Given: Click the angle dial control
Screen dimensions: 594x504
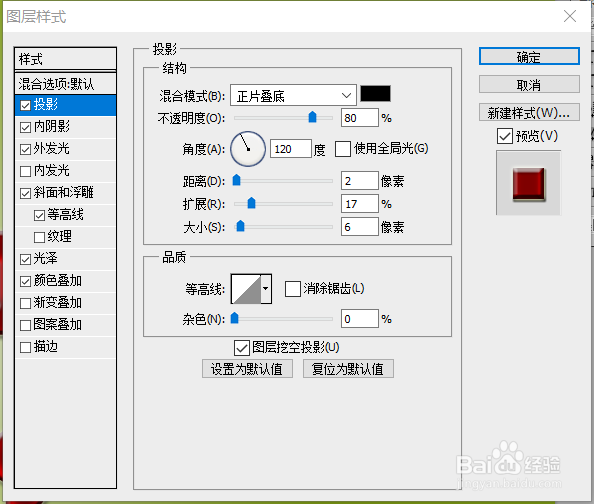Looking at the screenshot, I should (x=248, y=149).
